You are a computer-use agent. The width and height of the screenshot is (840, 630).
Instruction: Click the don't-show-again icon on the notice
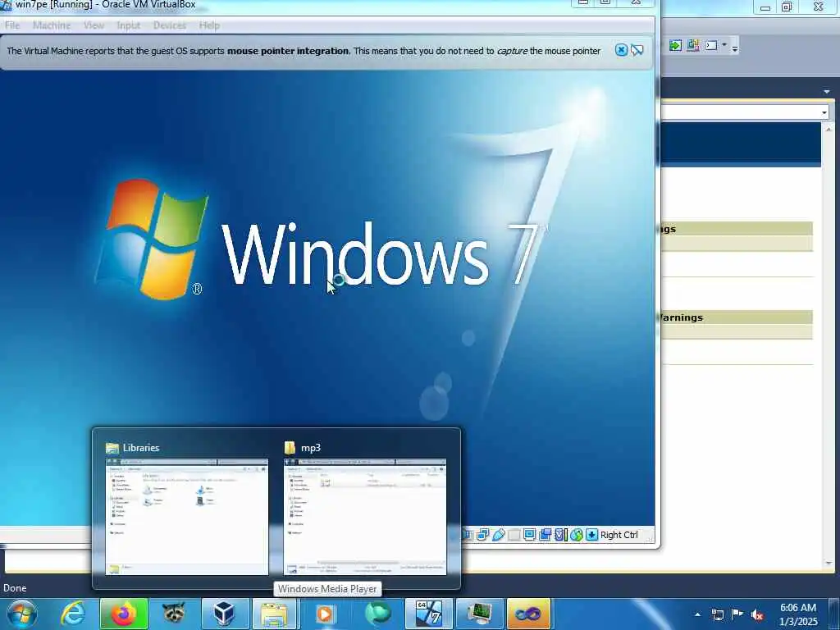(637, 50)
